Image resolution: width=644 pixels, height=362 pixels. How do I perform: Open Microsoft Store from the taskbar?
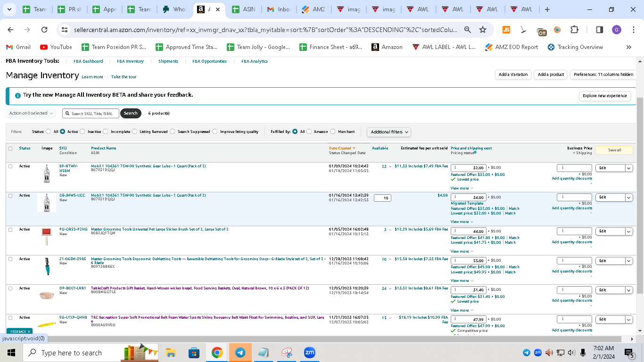click(x=194, y=353)
